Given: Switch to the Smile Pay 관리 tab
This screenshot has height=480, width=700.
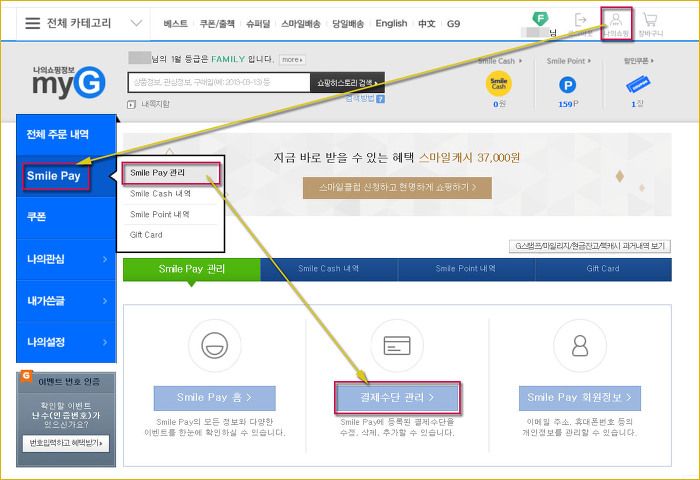Looking at the screenshot, I should [x=192, y=269].
